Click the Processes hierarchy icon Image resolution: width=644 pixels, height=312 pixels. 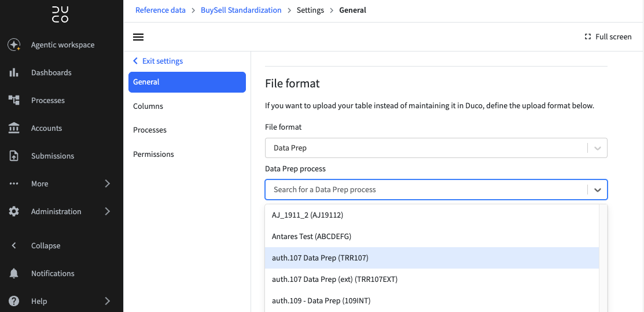click(14, 100)
